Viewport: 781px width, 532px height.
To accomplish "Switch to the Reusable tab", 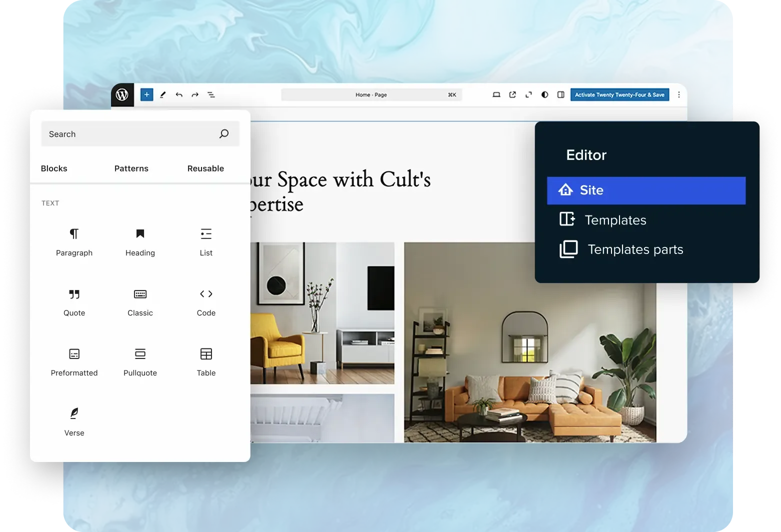I will [x=205, y=168].
